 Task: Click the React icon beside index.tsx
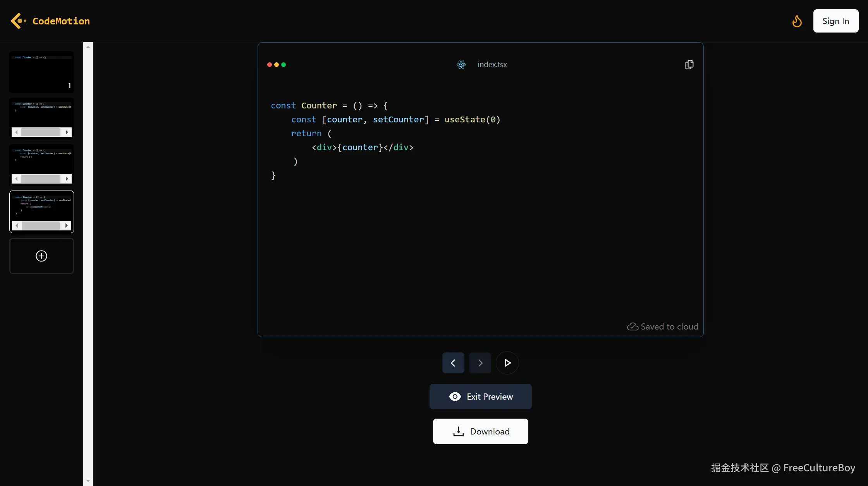coord(461,65)
